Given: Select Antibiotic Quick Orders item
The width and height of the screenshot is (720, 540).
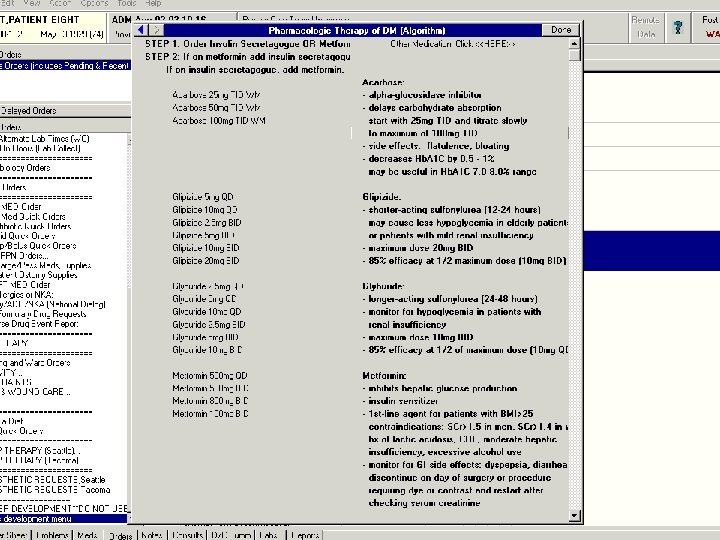Looking at the screenshot, I should pyautogui.click(x=36, y=226).
